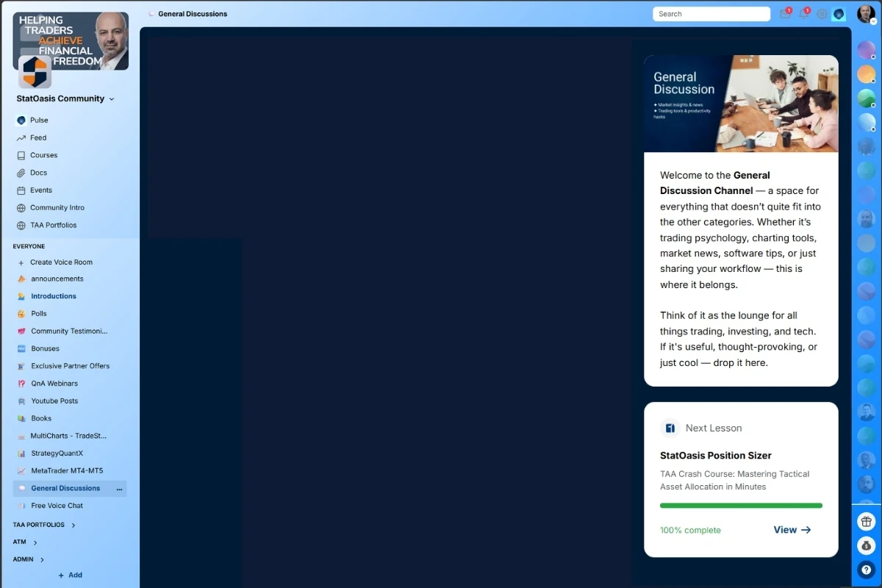Image resolution: width=882 pixels, height=588 pixels.
Task: Select the General Discussions channel
Action: coord(65,488)
